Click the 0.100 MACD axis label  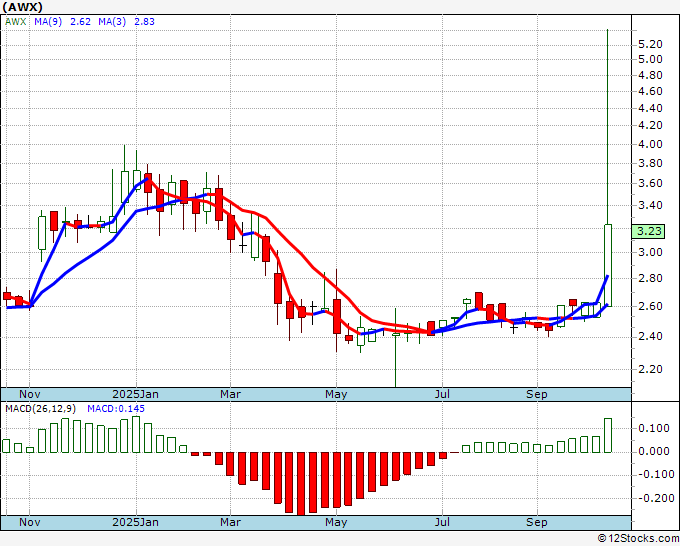pyautogui.click(x=654, y=428)
